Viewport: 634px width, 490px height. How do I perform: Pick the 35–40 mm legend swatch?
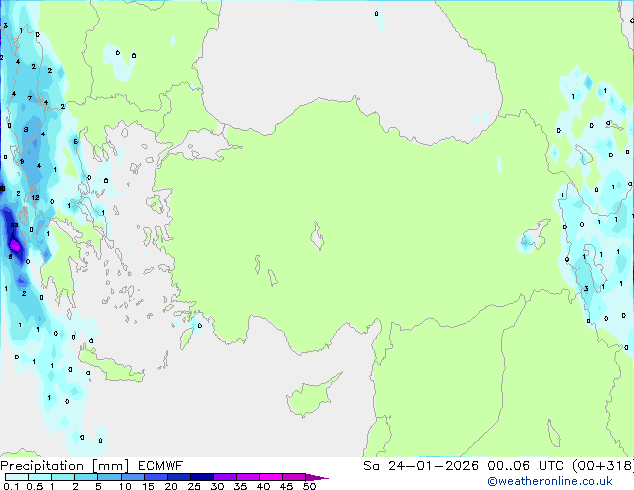pos(248,477)
